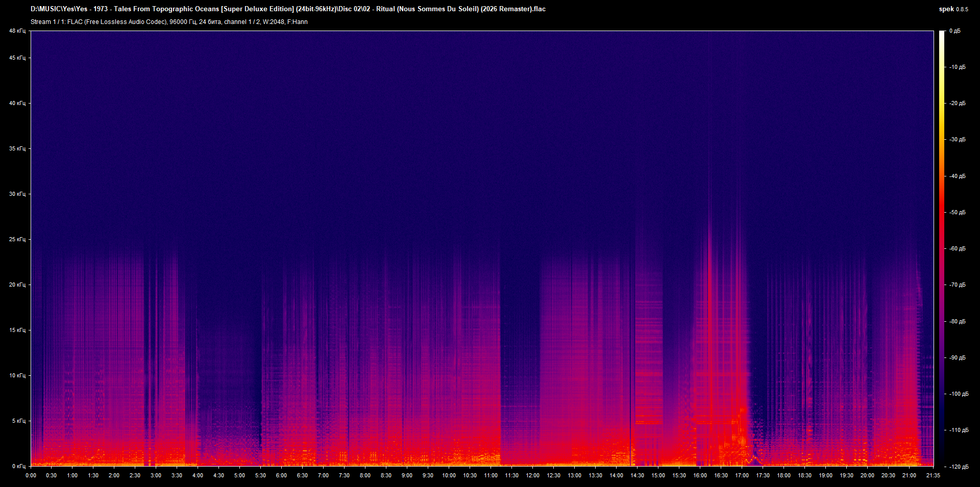Click the -120 дБ bottom scale label
This screenshot has height=487, width=980.
(x=959, y=467)
